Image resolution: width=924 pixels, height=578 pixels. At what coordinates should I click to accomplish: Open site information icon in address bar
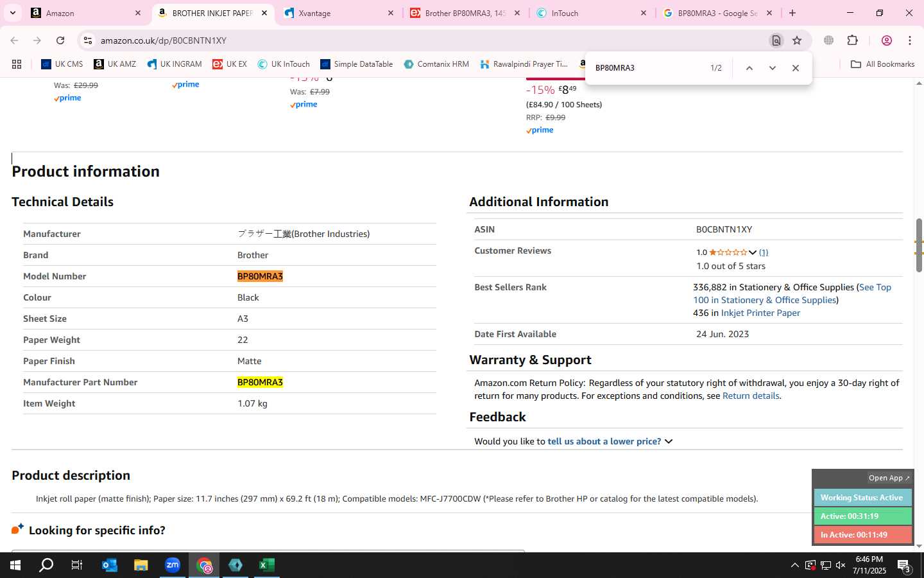tap(88, 40)
